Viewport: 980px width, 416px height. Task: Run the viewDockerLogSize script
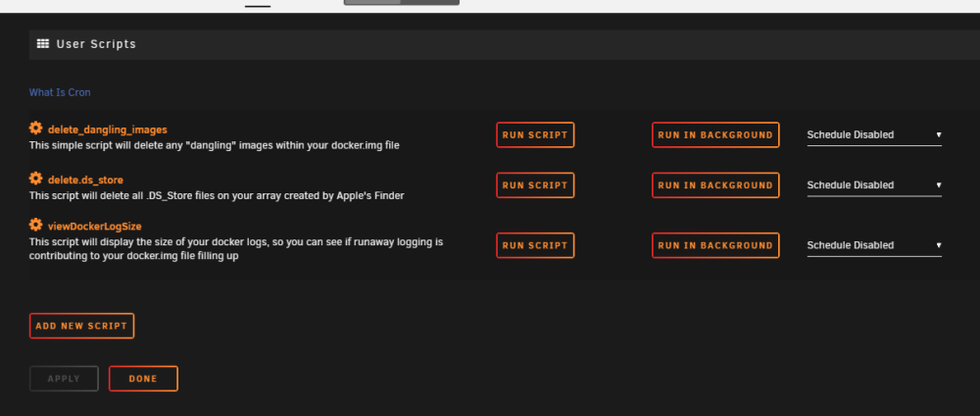pos(535,245)
